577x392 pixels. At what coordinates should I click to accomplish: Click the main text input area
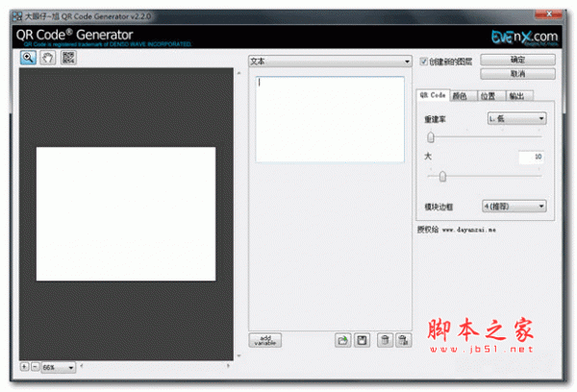tap(330, 119)
